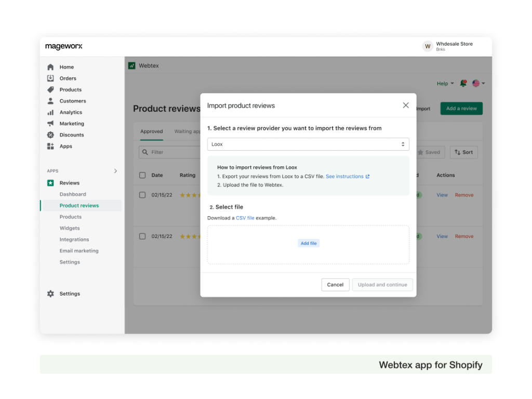Select Product reviews in the sidebar

(79, 206)
